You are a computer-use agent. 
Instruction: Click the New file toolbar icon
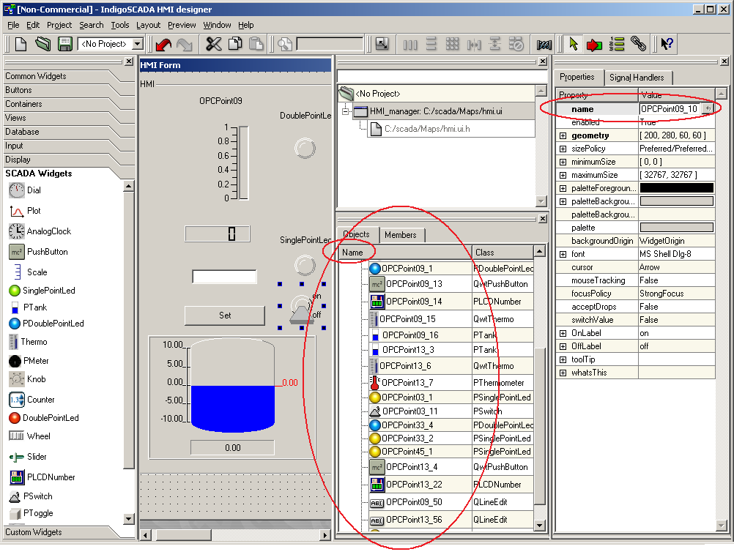click(21, 45)
